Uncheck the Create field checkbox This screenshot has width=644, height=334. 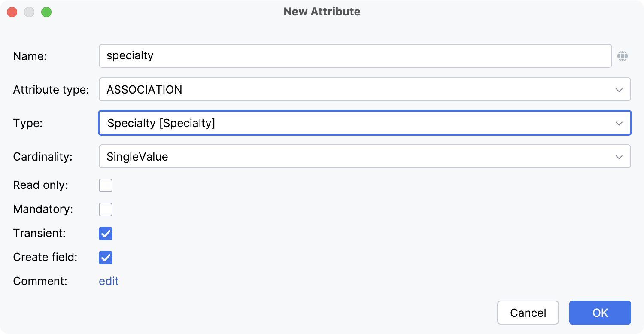(x=106, y=257)
